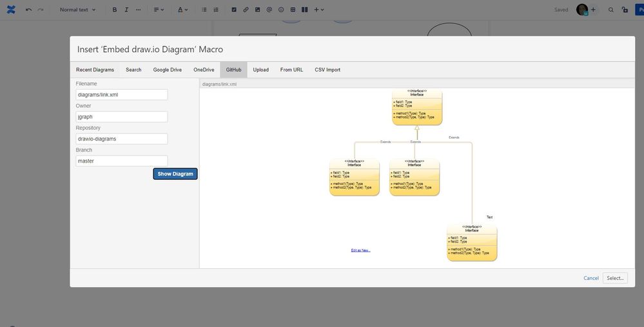
Task: Select the GitHub tab
Action: [234, 70]
